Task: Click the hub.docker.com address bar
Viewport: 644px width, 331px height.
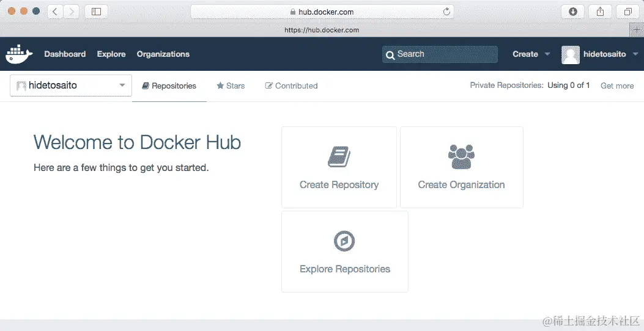Action: pos(322,12)
